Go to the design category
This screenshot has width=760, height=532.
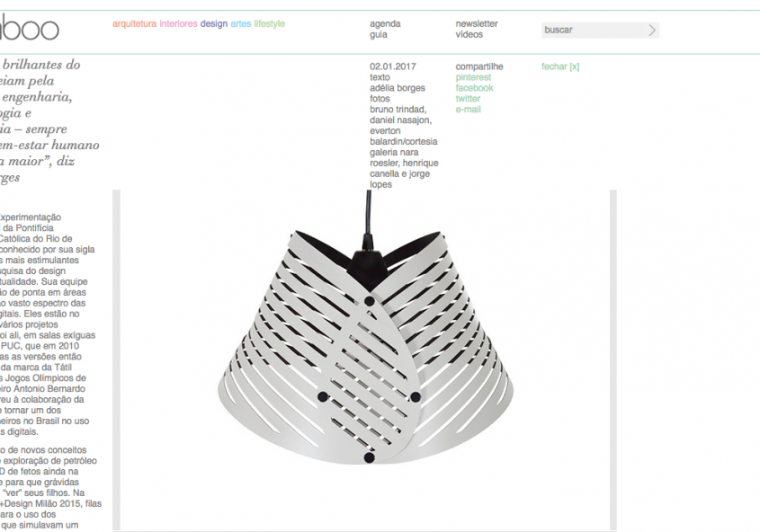[x=214, y=23]
